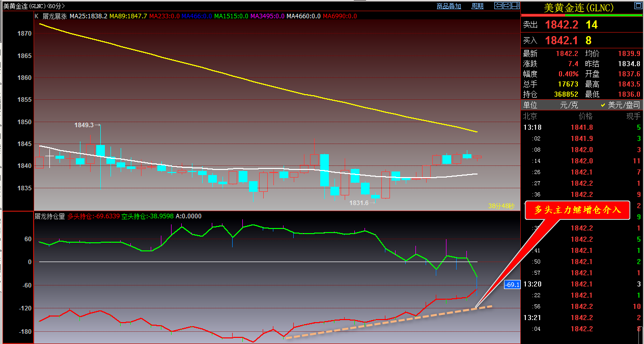Open the 商品叠加 overlay menu
644x344 pixels.
pyautogui.click(x=449, y=6)
